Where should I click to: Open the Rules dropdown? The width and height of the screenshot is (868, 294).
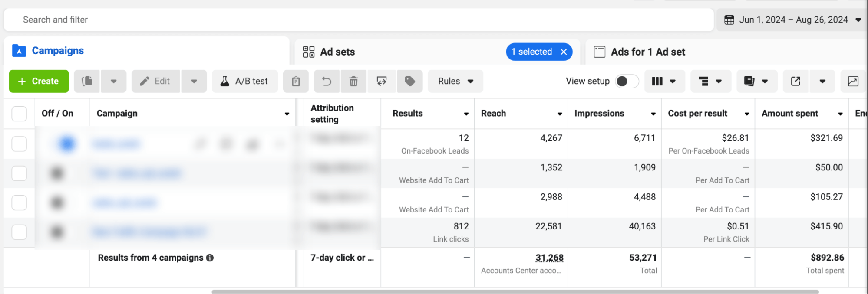455,81
